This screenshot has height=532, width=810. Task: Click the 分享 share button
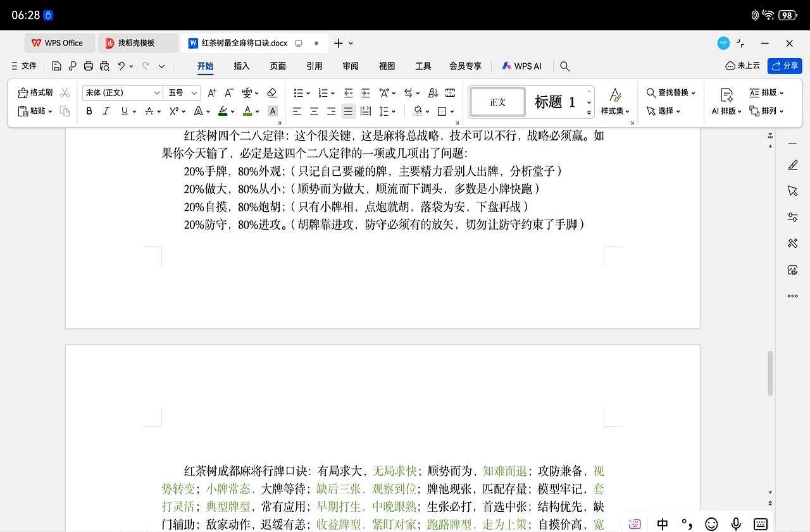click(784, 66)
